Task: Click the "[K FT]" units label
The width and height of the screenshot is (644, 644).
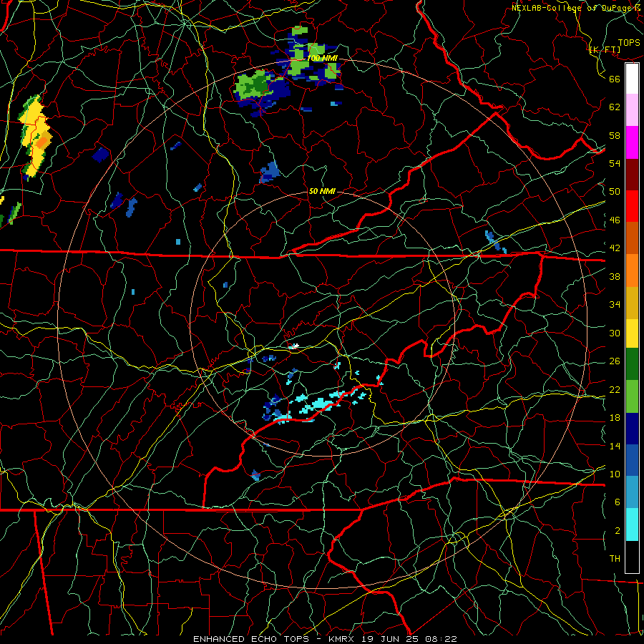Action: [x=605, y=49]
